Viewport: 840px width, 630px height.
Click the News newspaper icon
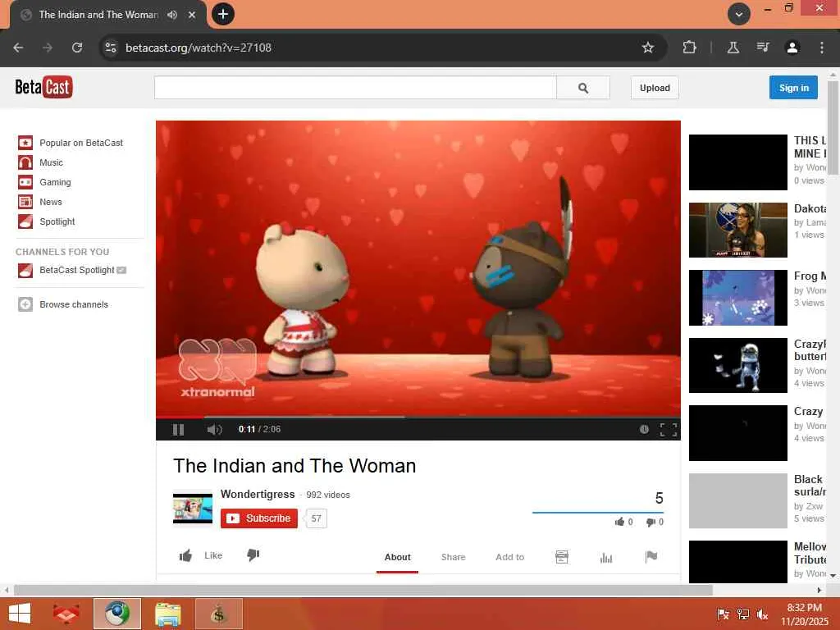[25, 202]
